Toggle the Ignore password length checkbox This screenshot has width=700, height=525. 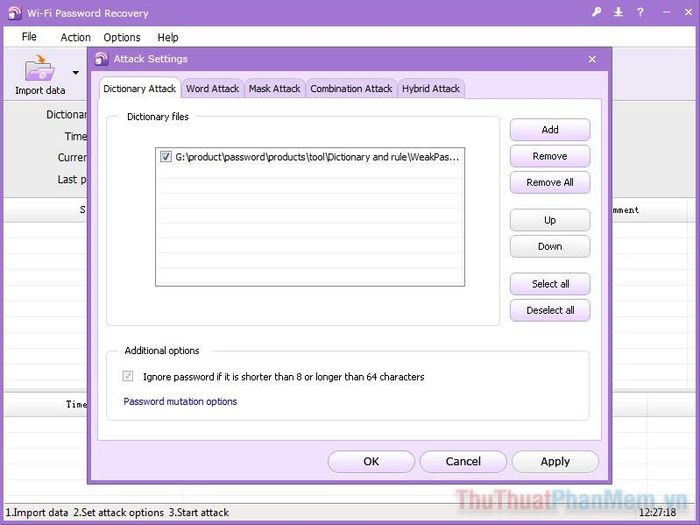128,376
